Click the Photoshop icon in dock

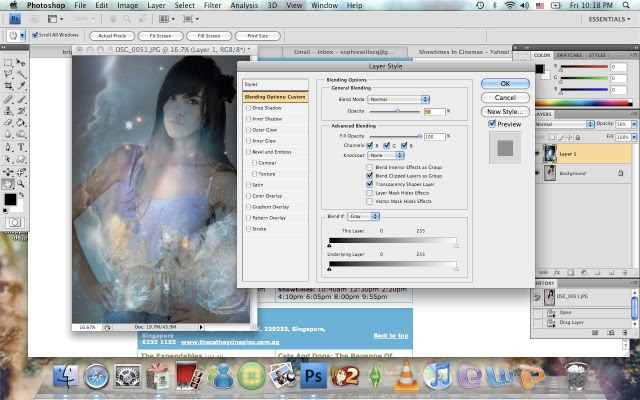pyautogui.click(x=313, y=377)
